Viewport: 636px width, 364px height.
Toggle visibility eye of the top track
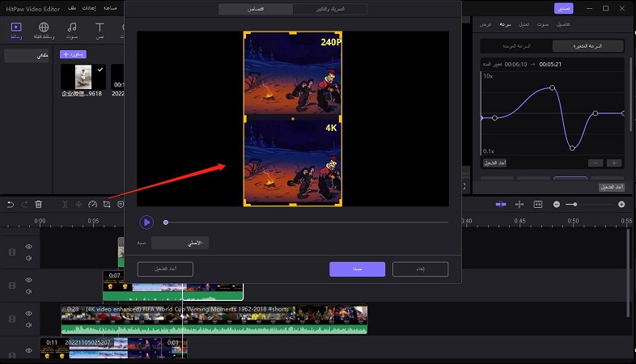pos(28,247)
